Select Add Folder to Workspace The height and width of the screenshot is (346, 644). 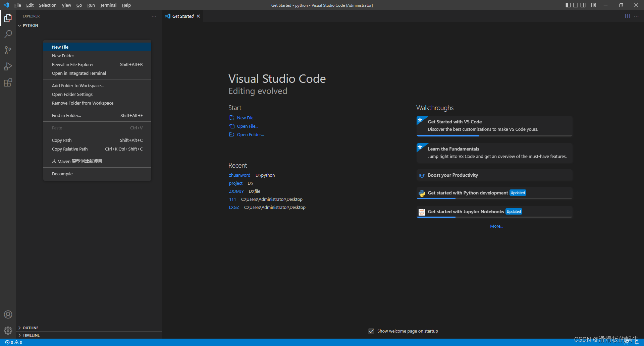point(97,86)
